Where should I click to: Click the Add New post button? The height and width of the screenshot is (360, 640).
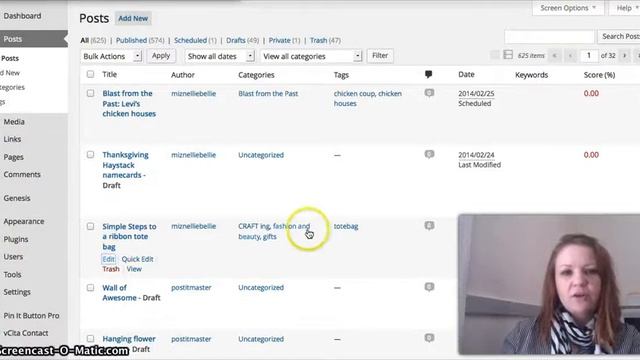pyautogui.click(x=133, y=18)
